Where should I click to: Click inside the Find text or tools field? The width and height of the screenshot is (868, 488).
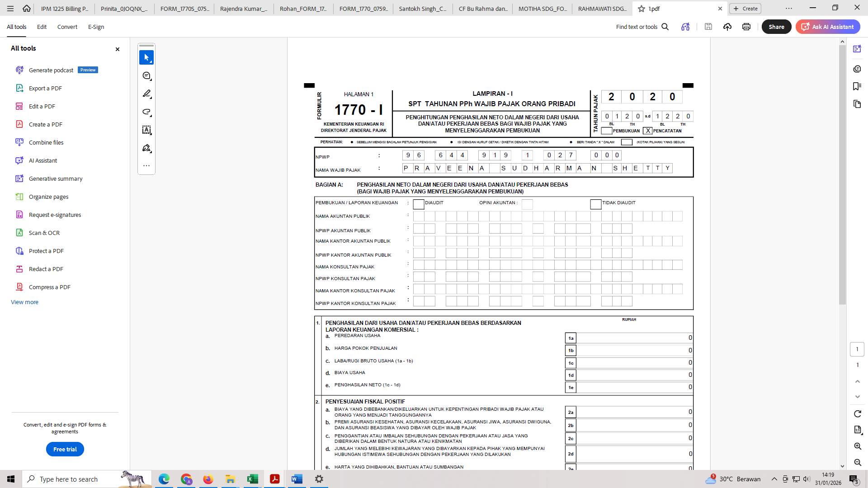tap(637, 27)
